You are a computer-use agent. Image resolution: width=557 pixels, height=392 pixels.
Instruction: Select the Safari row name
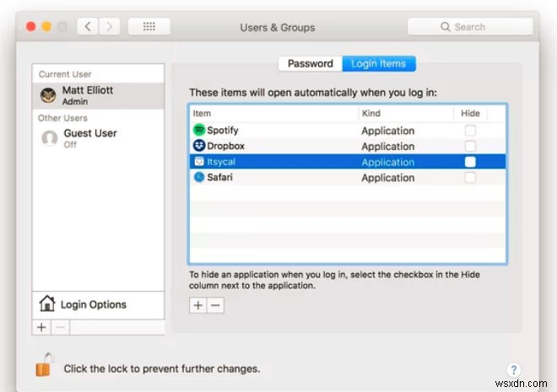pyautogui.click(x=219, y=177)
